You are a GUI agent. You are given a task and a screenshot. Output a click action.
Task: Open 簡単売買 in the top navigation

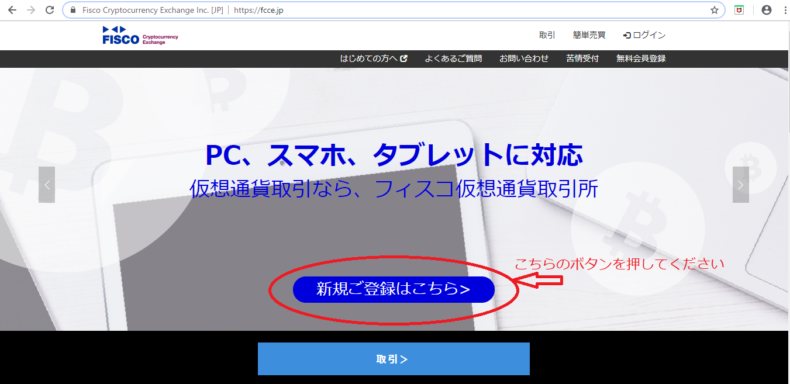589,35
